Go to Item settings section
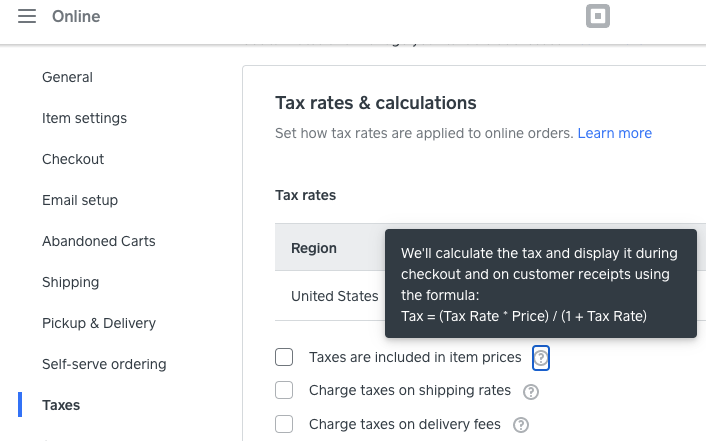Viewport: 706px width, 441px height. coord(84,118)
